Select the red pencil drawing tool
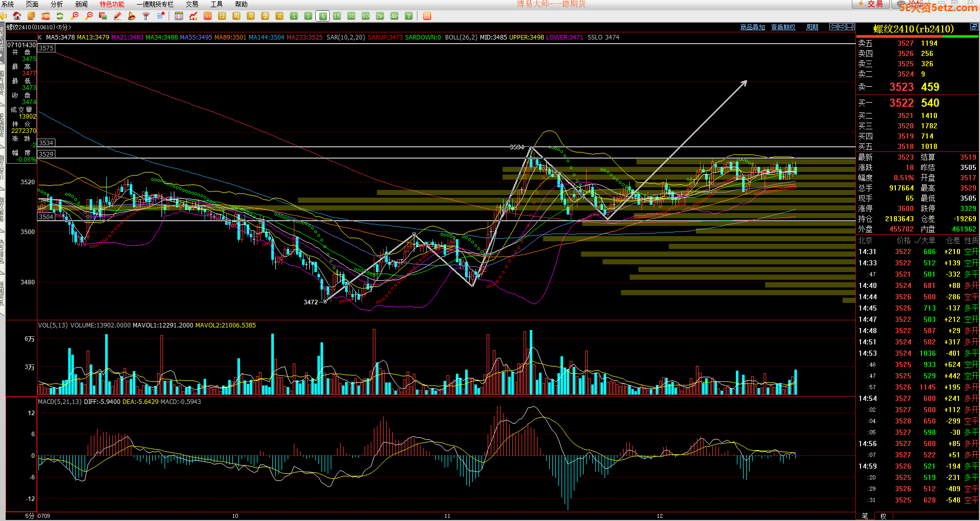Viewport: 980px width, 521px height. (x=117, y=16)
